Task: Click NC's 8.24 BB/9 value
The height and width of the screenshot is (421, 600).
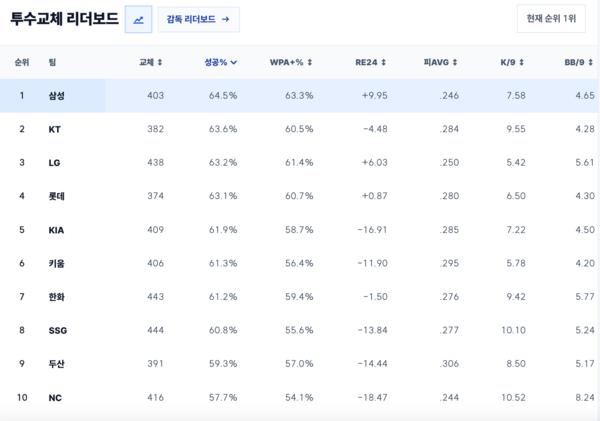Action: point(585,397)
